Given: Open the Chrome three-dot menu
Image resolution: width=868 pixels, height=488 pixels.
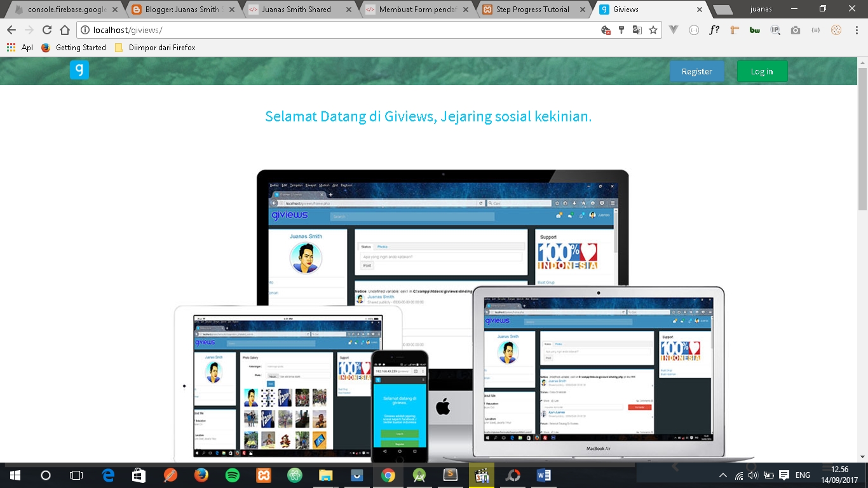Looking at the screenshot, I should coord(856,30).
